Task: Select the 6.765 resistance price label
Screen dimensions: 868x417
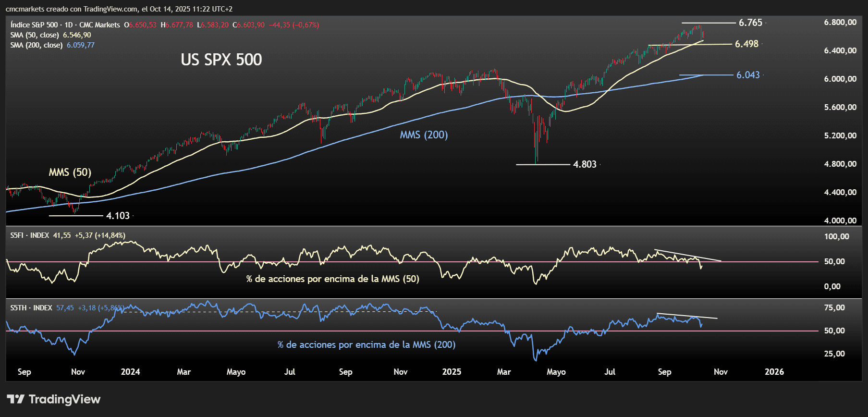Action: pyautogui.click(x=750, y=23)
